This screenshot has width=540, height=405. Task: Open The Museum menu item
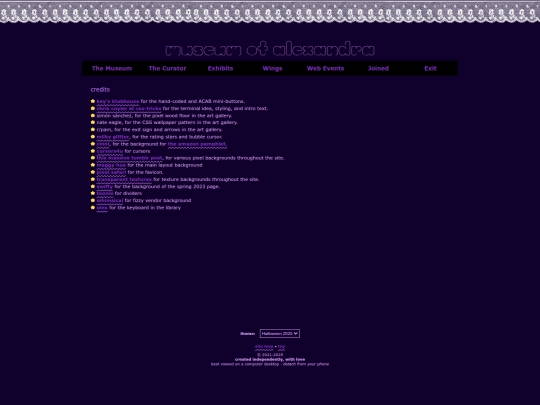112,68
